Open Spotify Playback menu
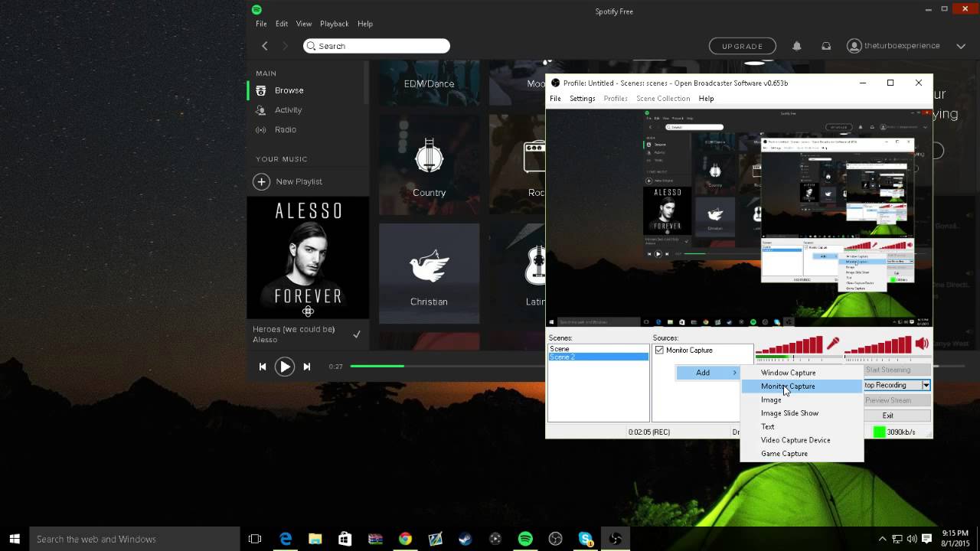Screen dimensions: 980x551 click(334, 24)
